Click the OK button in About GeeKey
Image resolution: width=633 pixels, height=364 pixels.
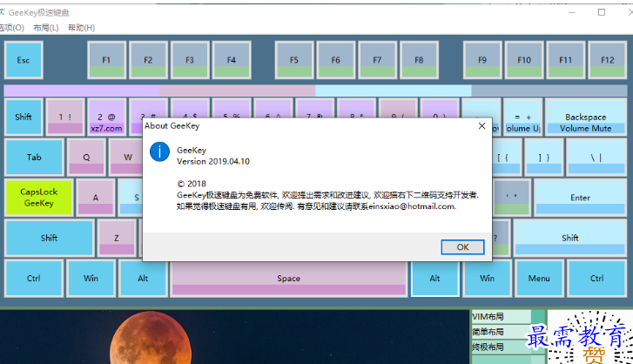(x=462, y=247)
